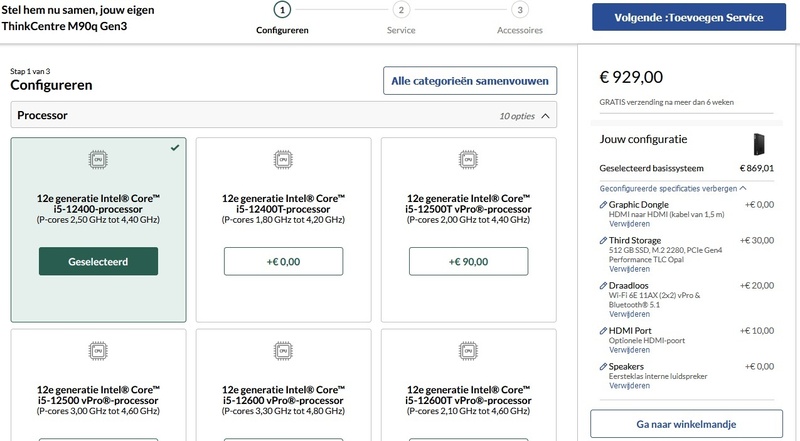Click the Third Storage +€ 30,00 price
The width and height of the screenshot is (800, 441).
757,240
